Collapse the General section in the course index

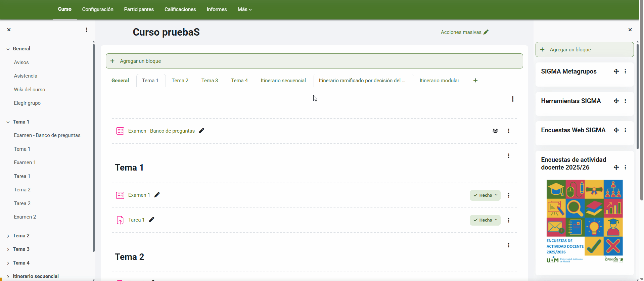[x=8, y=49]
